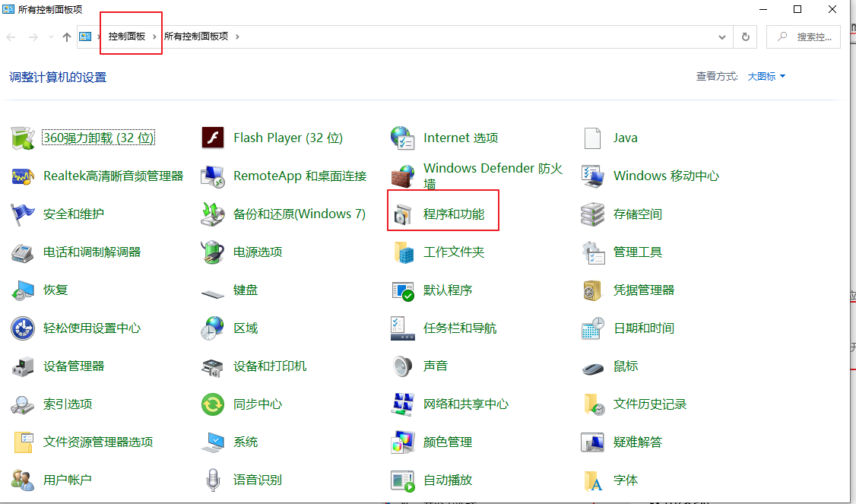
Task: Open the 360强力卸载 (32 位) icon
Action: [23, 138]
